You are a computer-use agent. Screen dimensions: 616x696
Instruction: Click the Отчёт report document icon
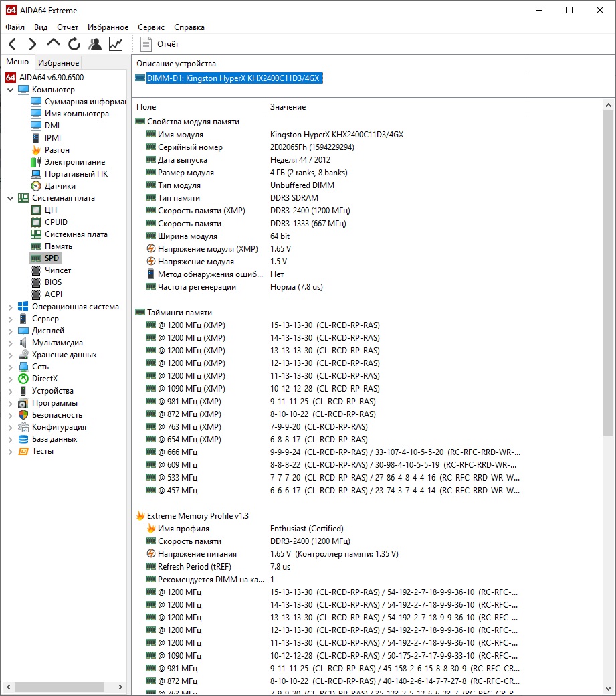tap(146, 44)
